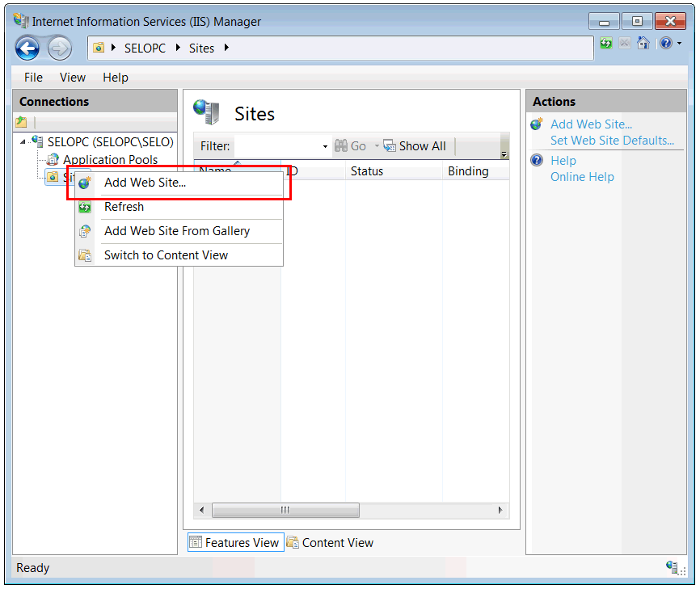Click Add Web Site... in Actions pane
The width and height of the screenshot is (700, 589).
[591, 124]
